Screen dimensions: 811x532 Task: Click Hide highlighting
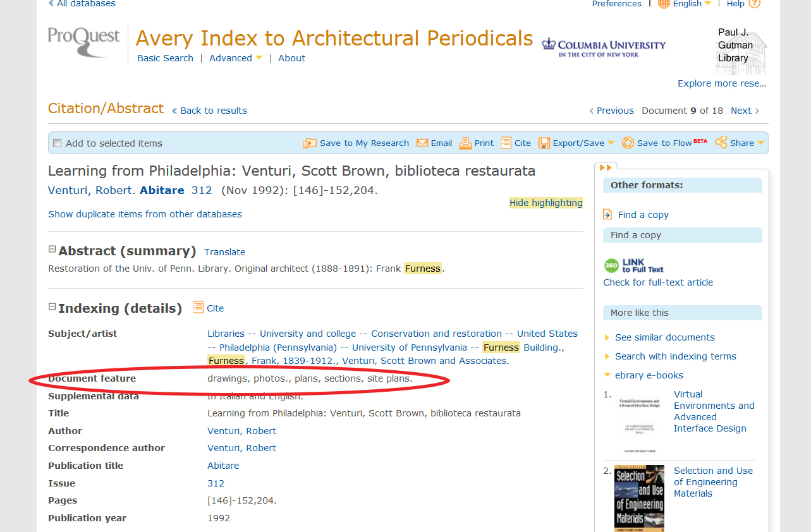click(x=546, y=203)
